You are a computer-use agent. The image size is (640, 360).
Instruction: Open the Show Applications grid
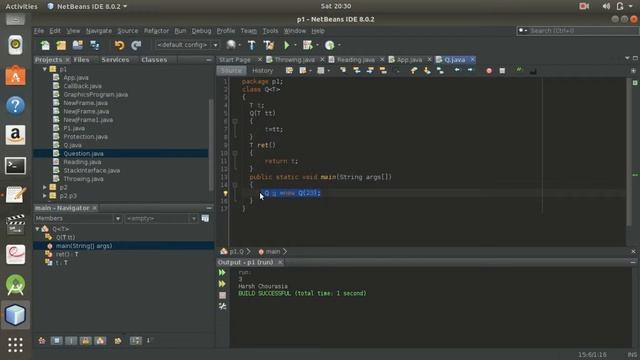point(16,345)
